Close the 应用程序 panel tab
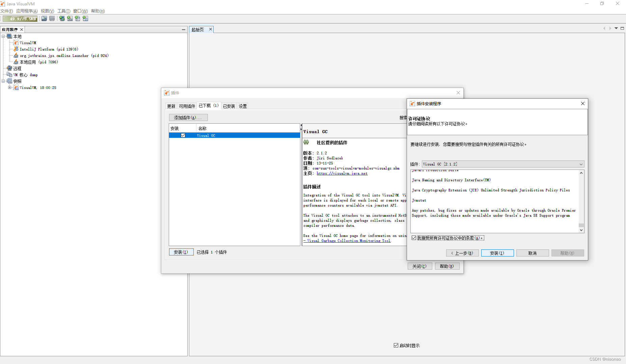 tap(22, 30)
